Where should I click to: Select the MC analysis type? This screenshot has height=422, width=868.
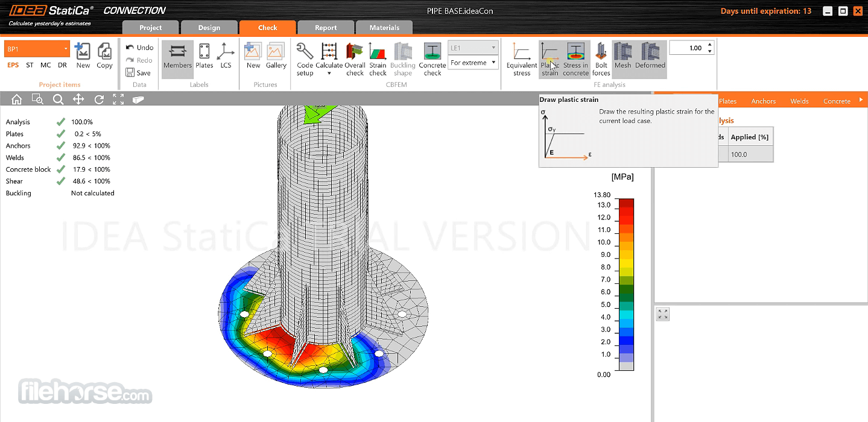pyautogui.click(x=46, y=65)
